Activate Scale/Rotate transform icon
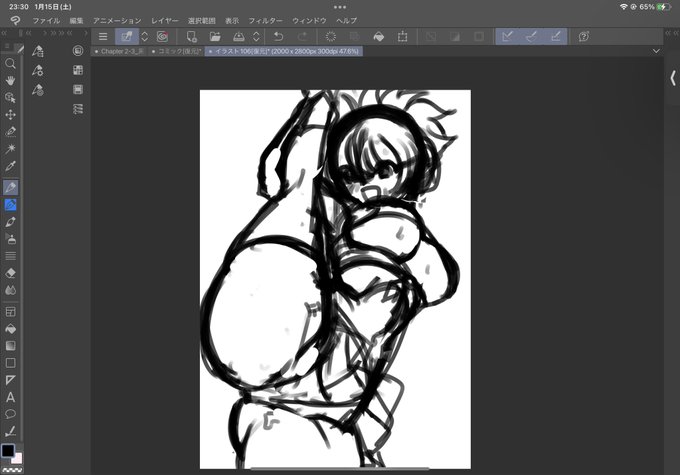The width and height of the screenshot is (680, 475). point(402,36)
